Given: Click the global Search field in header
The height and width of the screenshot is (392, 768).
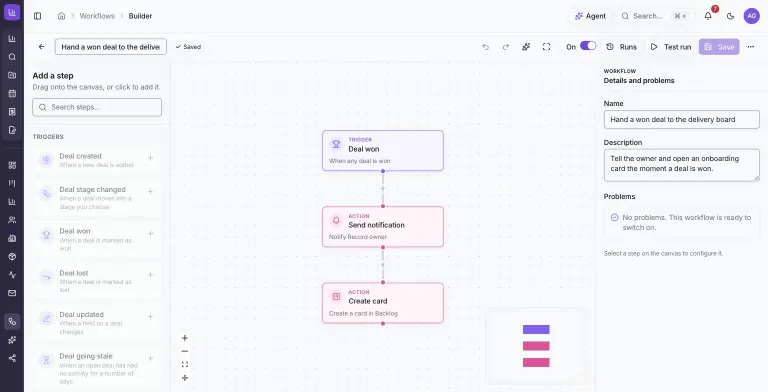Looking at the screenshot, I should click(x=655, y=16).
